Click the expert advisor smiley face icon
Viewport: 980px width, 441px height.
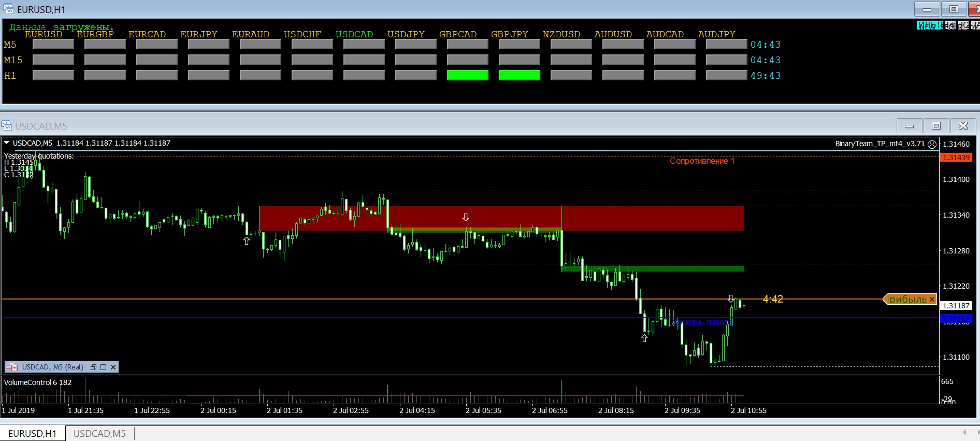pyautogui.click(x=932, y=144)
